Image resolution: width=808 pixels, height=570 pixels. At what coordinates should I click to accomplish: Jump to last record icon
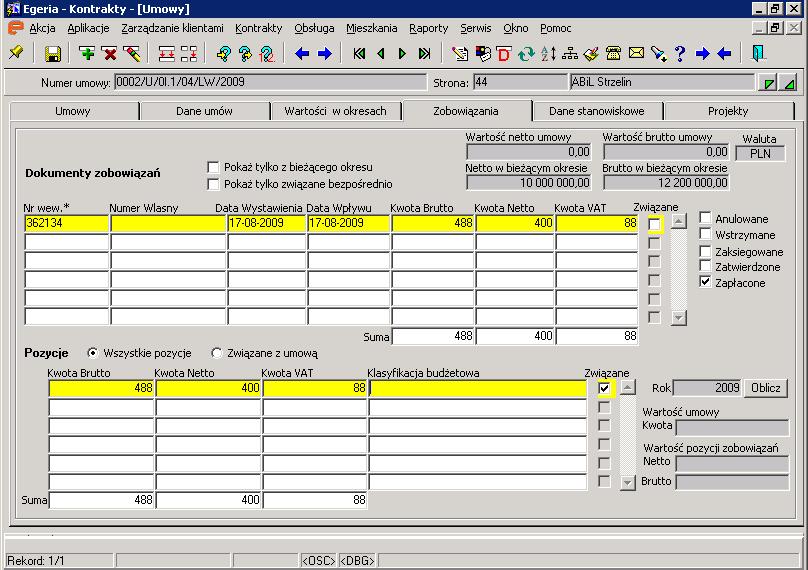(424, 53)
